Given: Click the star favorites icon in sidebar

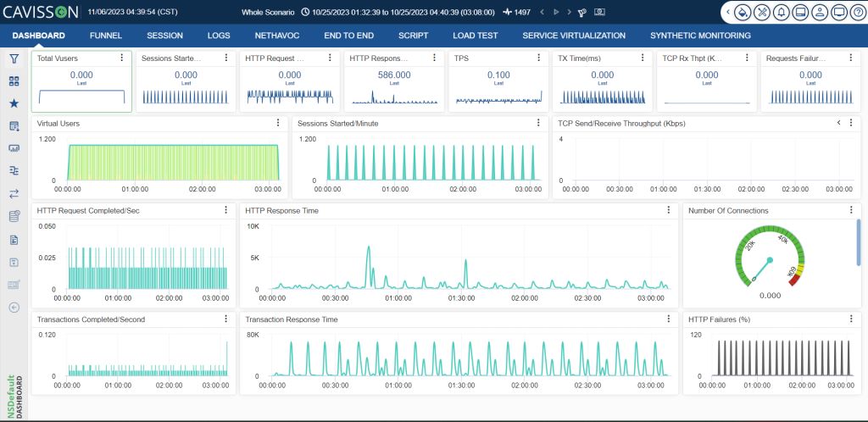Looking at the screenshot, I should [14, 103].
